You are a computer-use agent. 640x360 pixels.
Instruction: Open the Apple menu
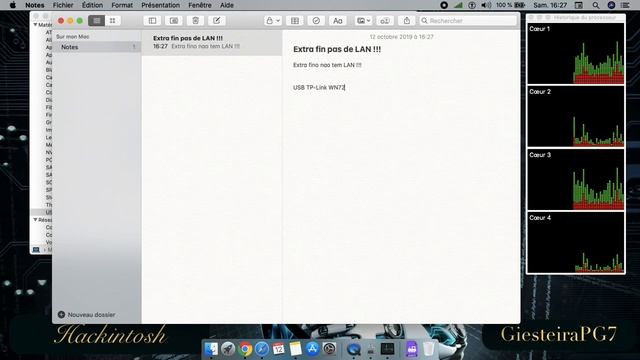coord(13,5)
